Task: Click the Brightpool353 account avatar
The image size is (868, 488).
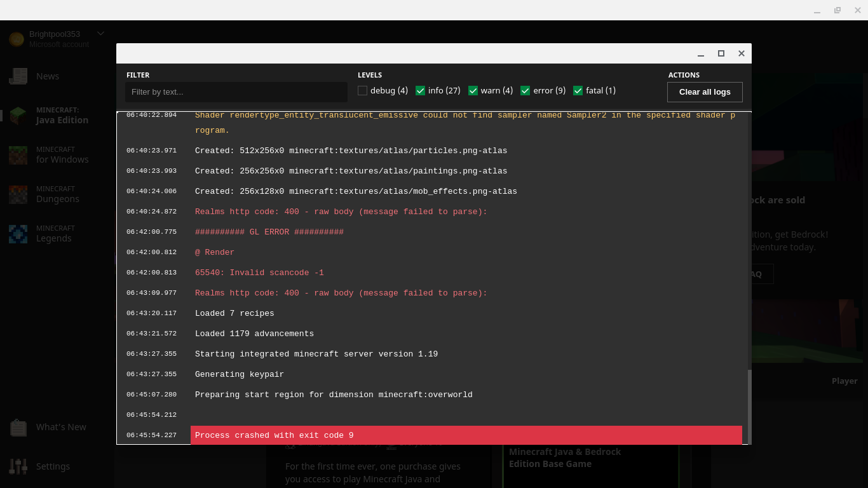Action: (17, 39)
